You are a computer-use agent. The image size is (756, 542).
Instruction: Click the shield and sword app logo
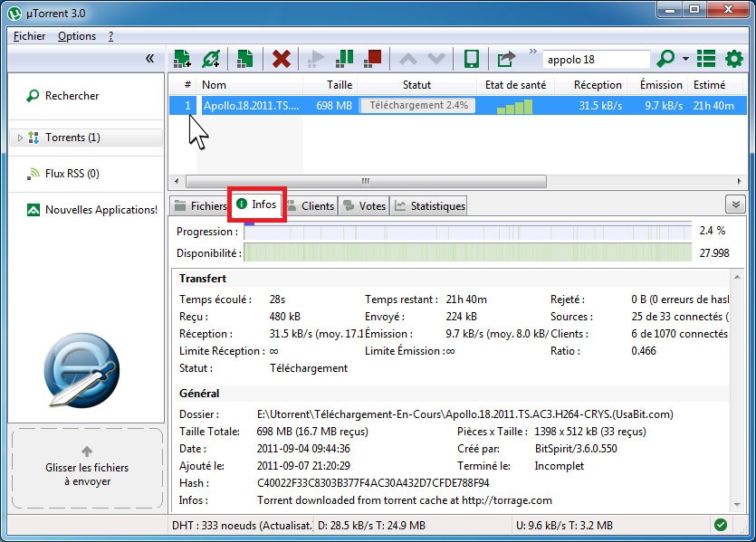pos(81,370)
